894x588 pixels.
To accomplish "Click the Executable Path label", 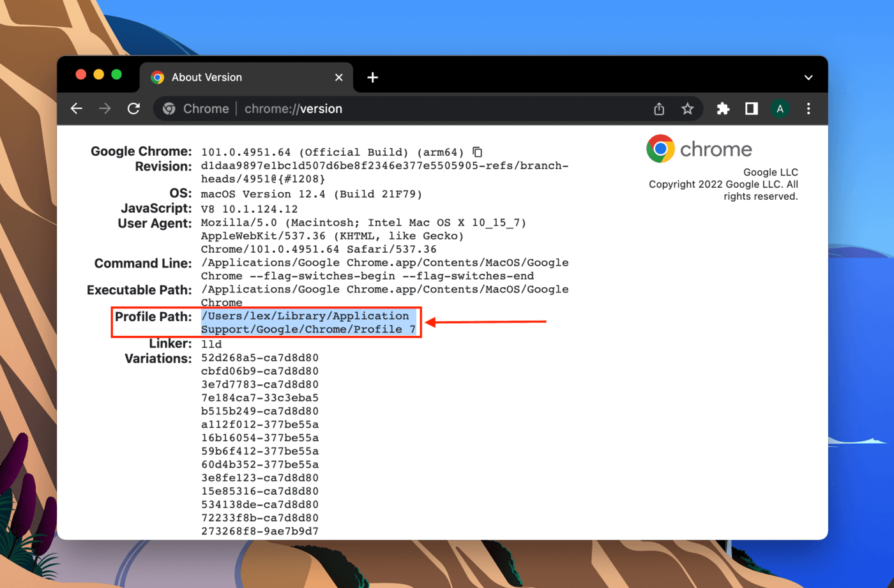I will point(139,290).
